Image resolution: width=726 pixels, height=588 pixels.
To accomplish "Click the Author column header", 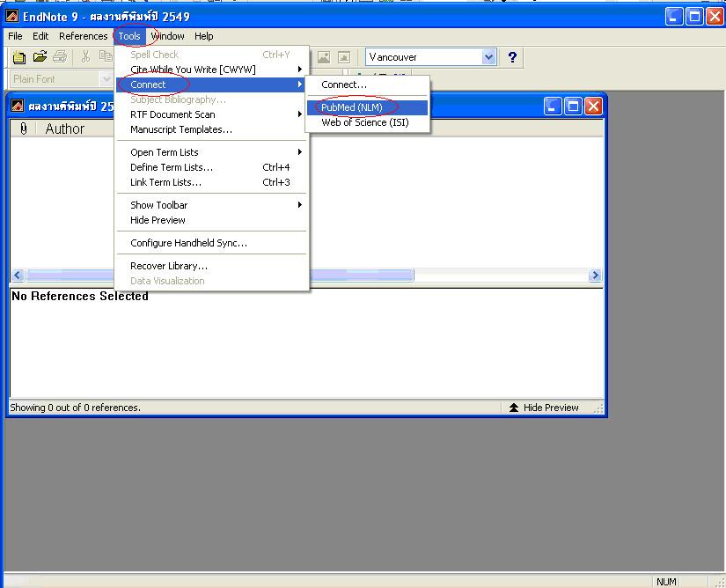I will [65, 129].
